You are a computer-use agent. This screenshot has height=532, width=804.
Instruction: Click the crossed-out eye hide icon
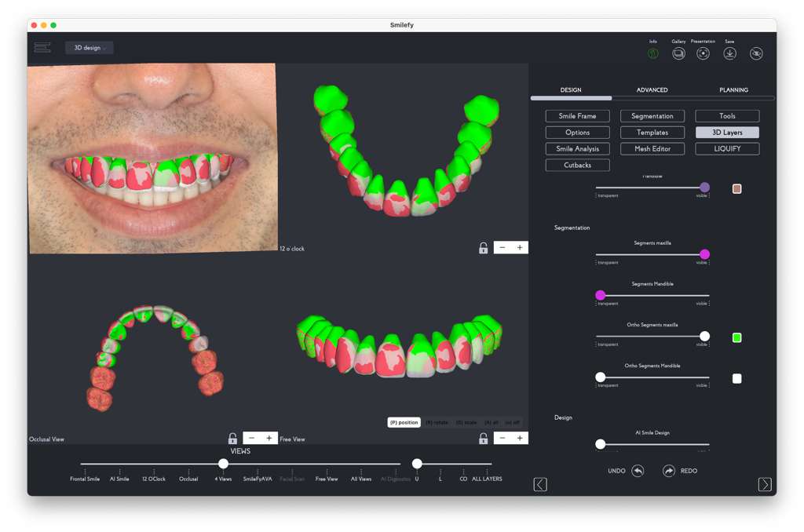(x=756, y=53)
